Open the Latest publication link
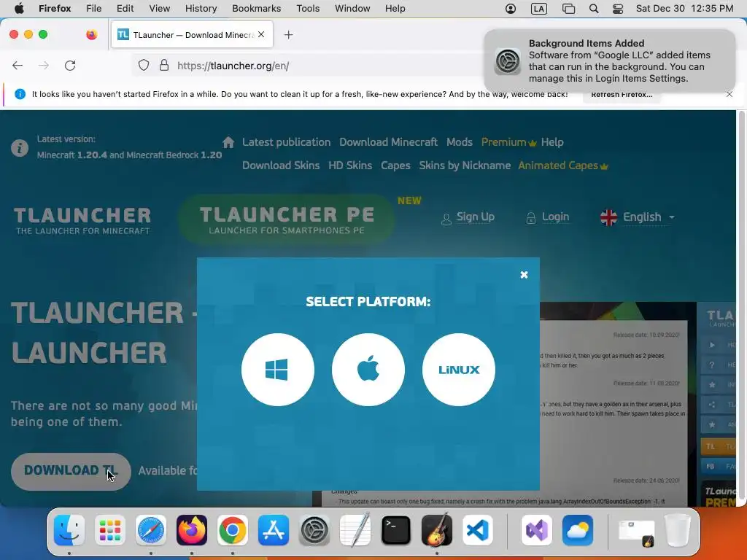 [x=286, y=142]
